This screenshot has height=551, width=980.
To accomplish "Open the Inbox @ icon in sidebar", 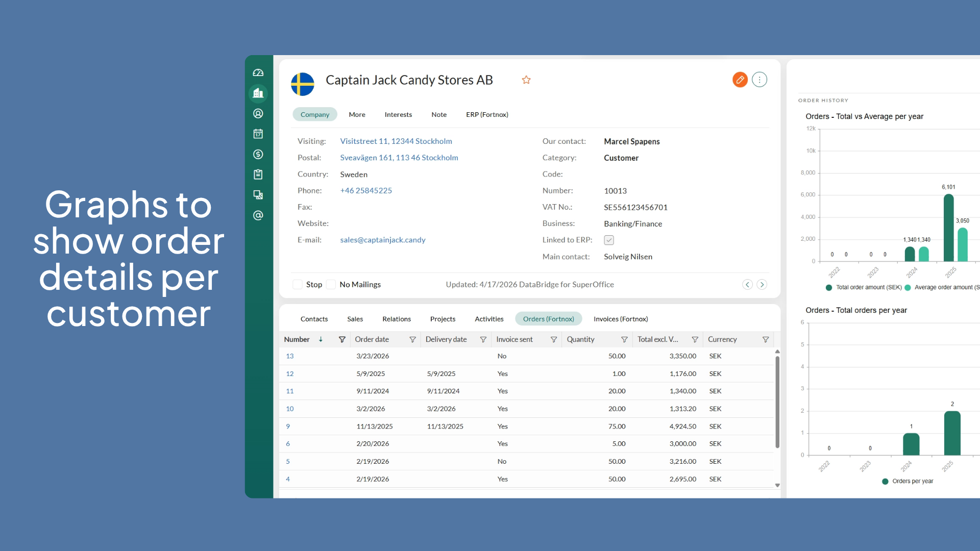I will tap(258, 215).
